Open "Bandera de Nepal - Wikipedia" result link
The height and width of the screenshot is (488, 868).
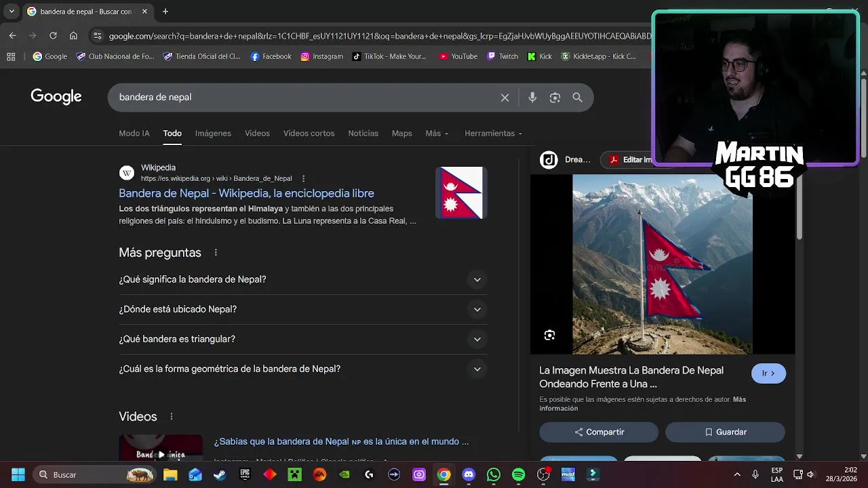click(x=246, y=194)
